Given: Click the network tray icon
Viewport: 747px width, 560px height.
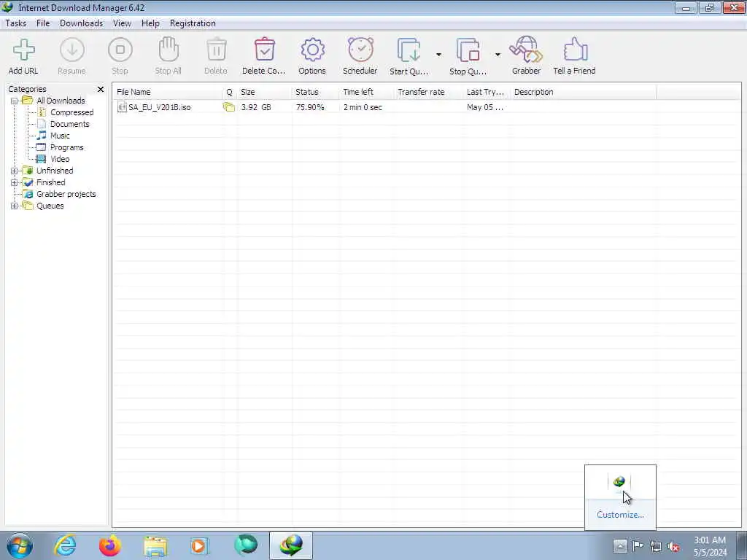Looking at the screenshot, I should [656, 546].
